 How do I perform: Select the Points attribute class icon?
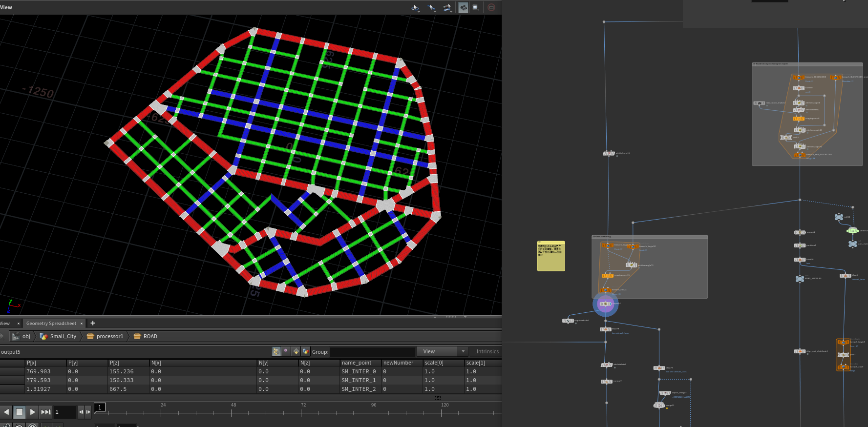tap(276, 351)
